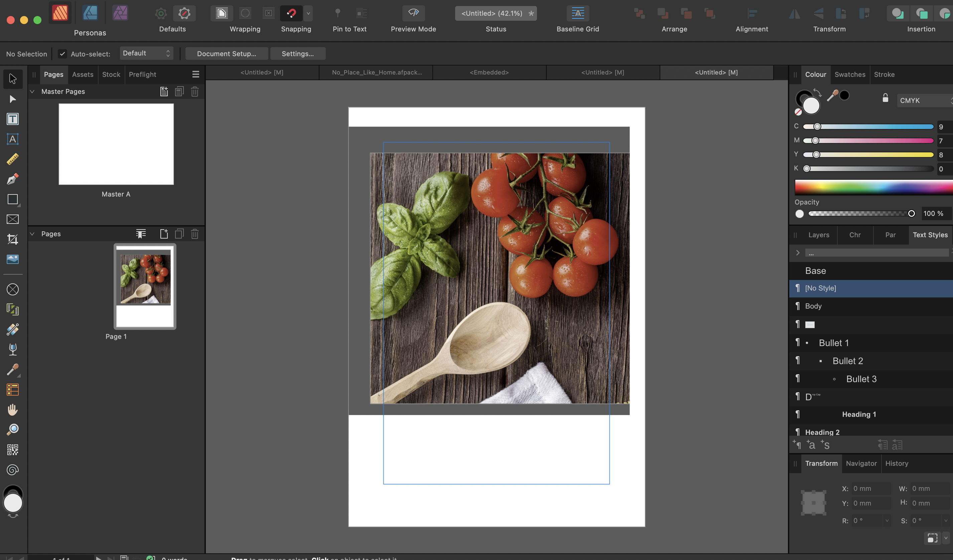
Task: Open the QR Code tool
Action: [x=12, y=450]
